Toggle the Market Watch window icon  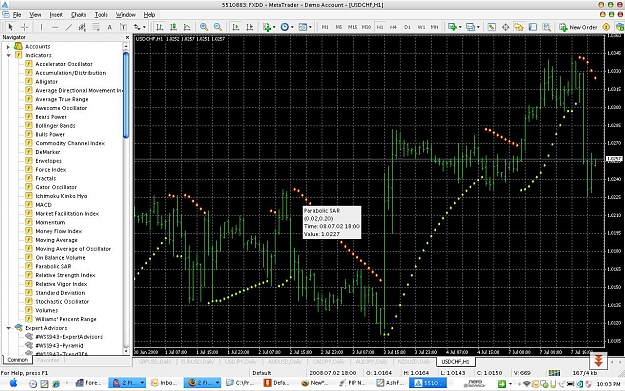pyautogui.click(x=491, y=27)
